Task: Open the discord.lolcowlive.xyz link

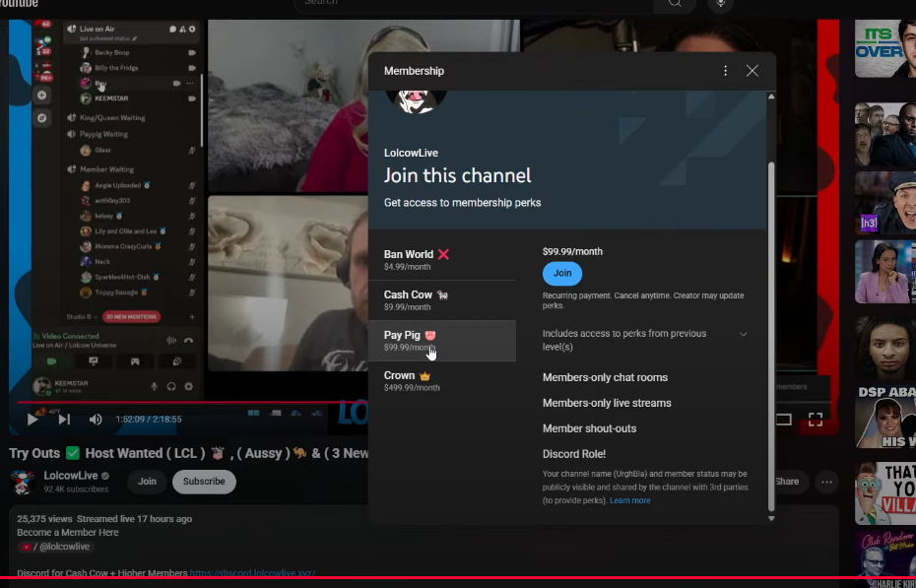Action: (252, 573)
